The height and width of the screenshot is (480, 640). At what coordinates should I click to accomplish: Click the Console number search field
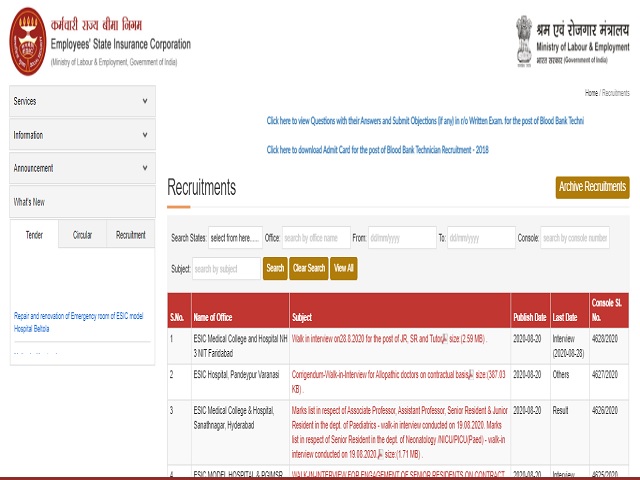tap(575, 238)
